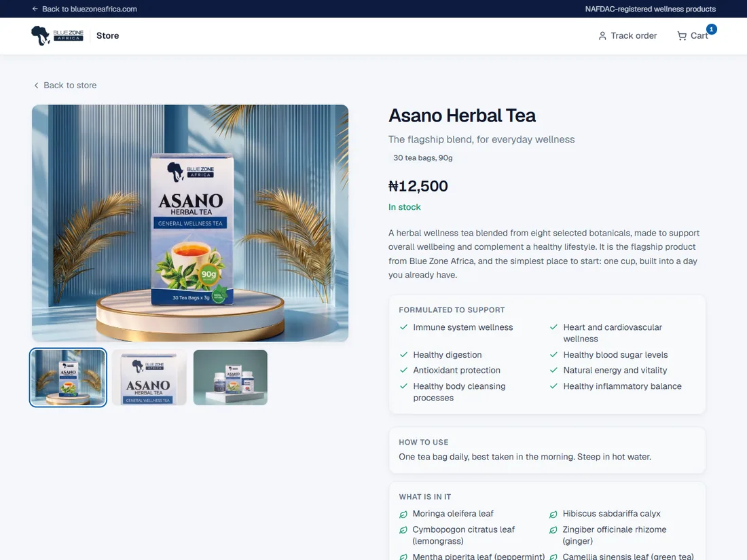Click the back arrow before bluezoneafrica.com
This screenshot has height=560, width=747.
click(x=35, y=9)
